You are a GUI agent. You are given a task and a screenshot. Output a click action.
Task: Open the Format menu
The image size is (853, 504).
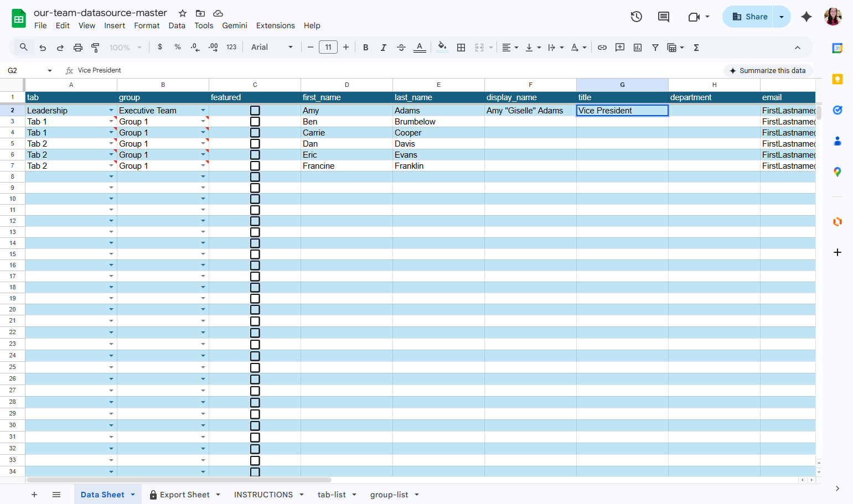click(147, 25)
